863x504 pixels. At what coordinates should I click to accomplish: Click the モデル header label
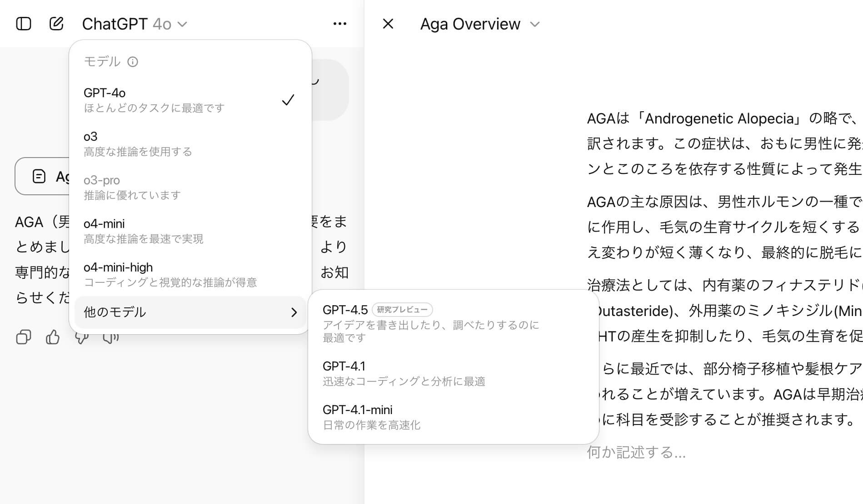[x=102, y=62]
